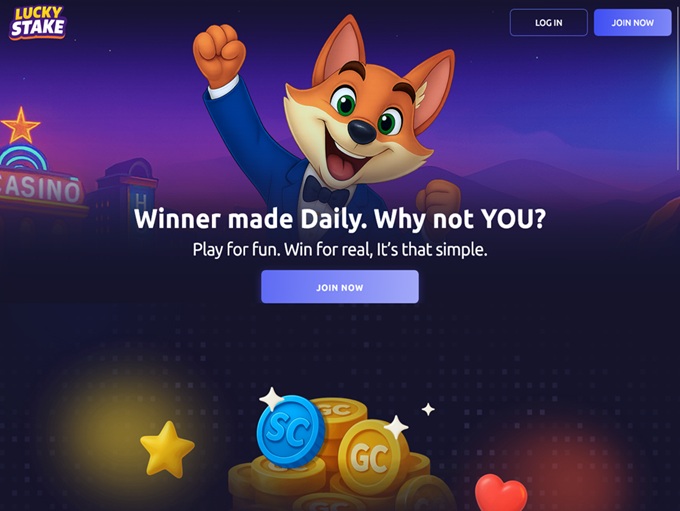Click the page scrollbar on right edge
Viewport: 680px width, 511px height.
point(677,87)
